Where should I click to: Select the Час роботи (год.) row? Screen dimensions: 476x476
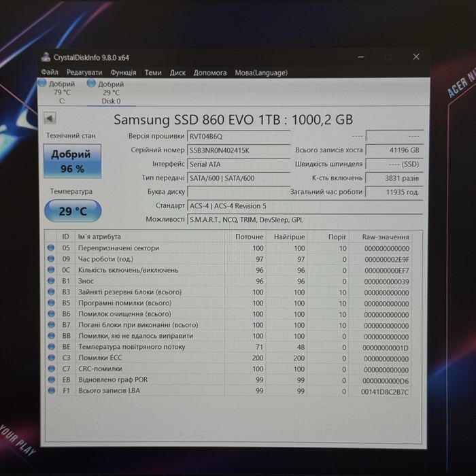(228, 259)
